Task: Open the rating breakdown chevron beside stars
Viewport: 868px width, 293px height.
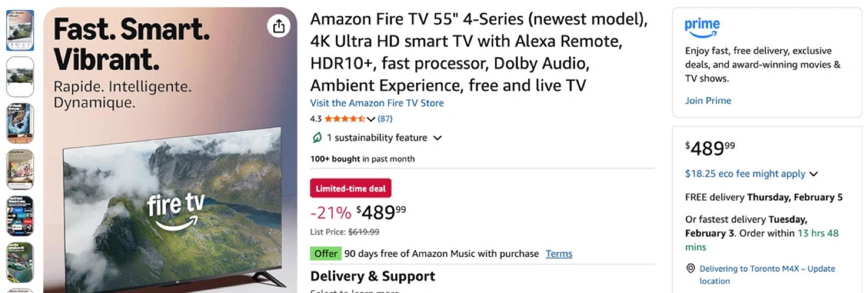Action: coord(371,119)
